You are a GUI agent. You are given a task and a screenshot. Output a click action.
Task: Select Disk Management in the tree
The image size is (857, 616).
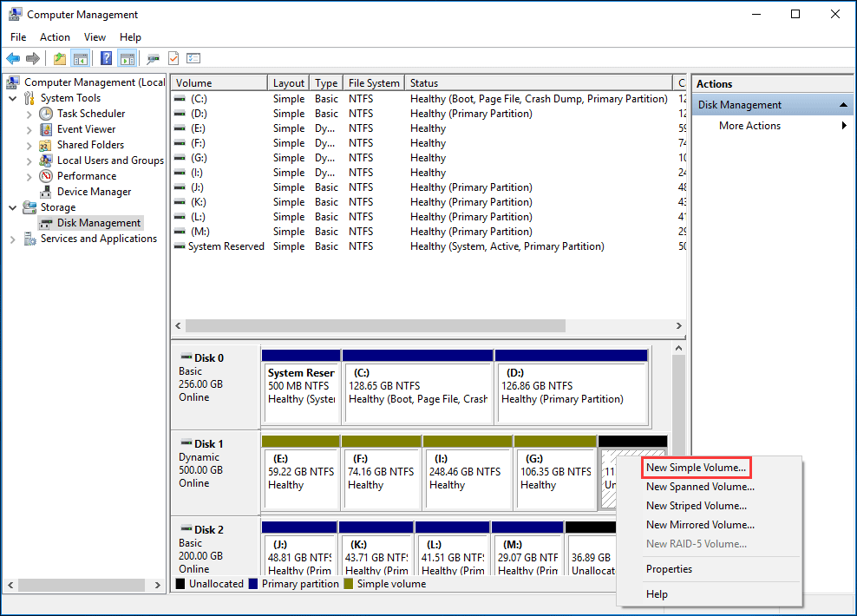pyautogui.click(x=98, y=223)
